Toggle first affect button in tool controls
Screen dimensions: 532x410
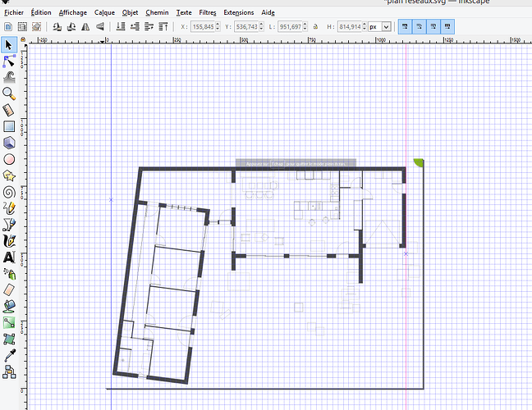406,26
